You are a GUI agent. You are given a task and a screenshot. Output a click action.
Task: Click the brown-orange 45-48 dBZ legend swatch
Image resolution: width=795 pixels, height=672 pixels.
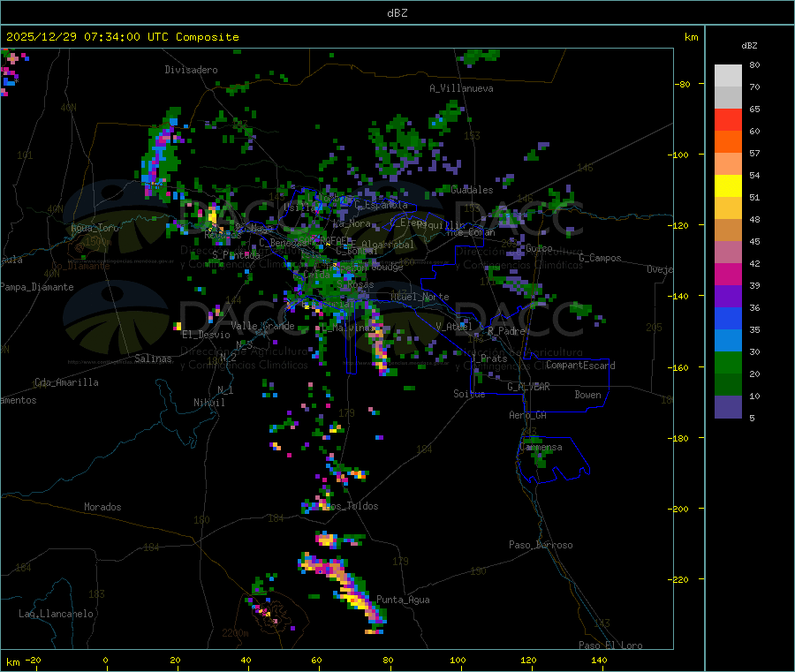(x=728, y=230)
